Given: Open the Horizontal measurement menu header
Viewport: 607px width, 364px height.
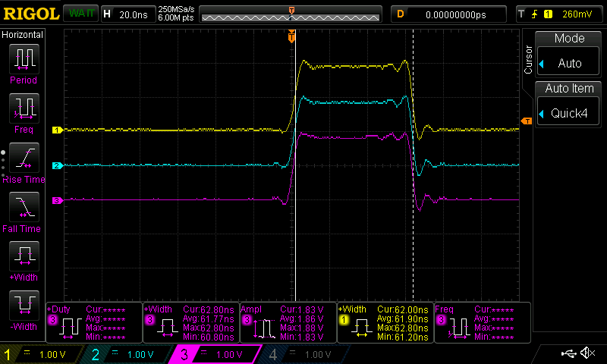Looking at the screenshot, I should pos(23,35).
